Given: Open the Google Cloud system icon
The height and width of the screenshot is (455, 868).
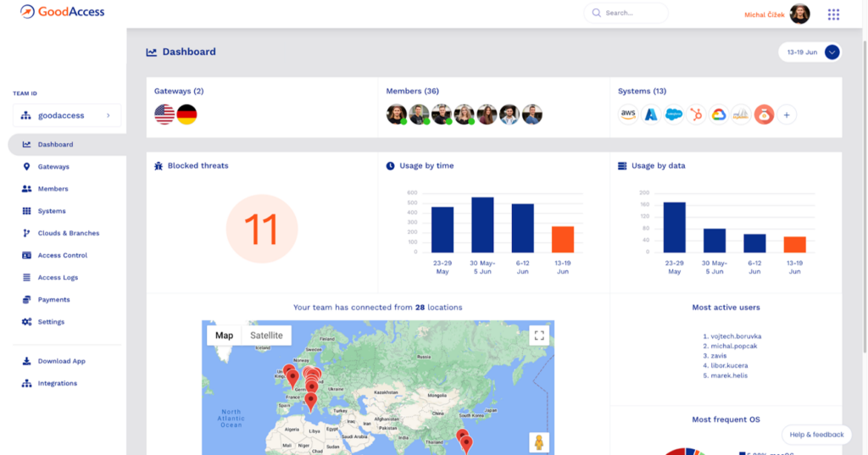Looking at the screenshot, I should tap(719, 114).
